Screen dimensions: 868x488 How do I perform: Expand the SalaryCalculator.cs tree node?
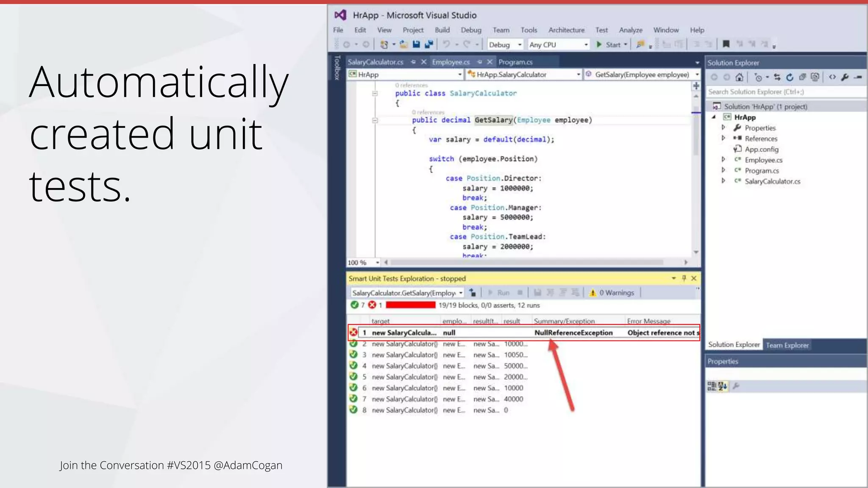[723, 181]
